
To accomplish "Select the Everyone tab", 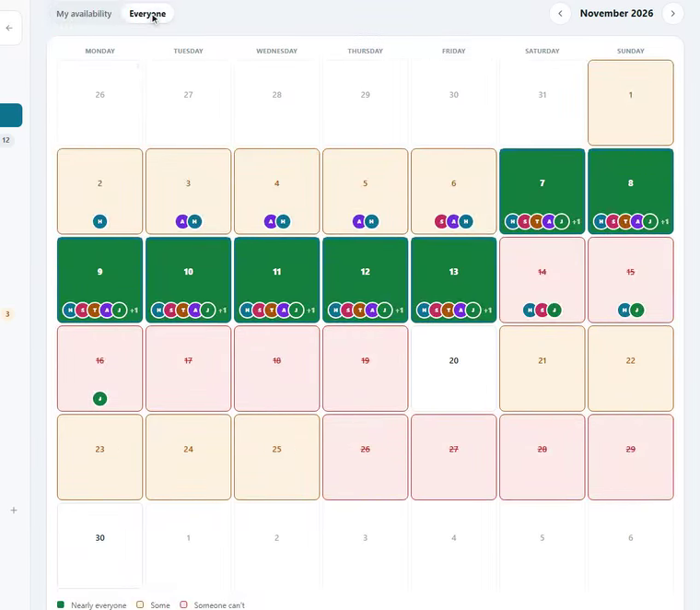I will (x=147, y=14).
